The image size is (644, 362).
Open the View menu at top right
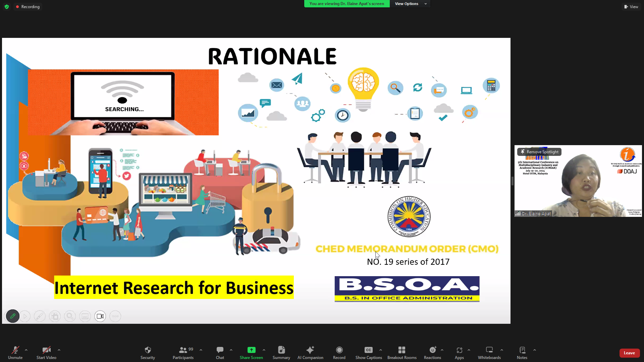coord(631,7)
